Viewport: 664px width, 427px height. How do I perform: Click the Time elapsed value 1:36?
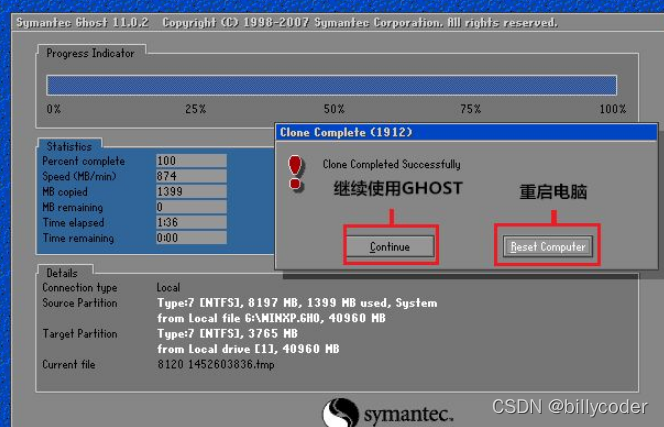(191, 222)
